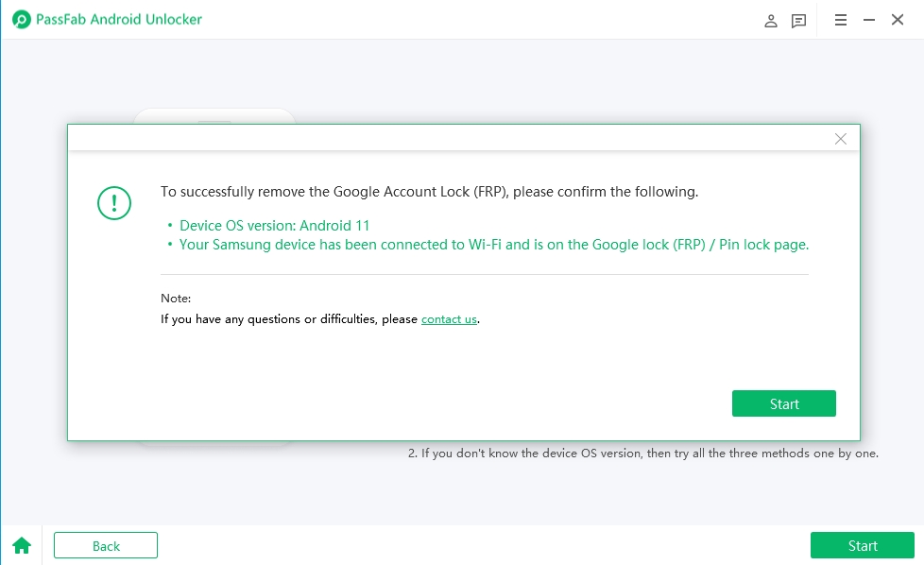Viewport: 924px width, 565px height.
Task: Go back with the Back button
Action: [x=106, y=545]
